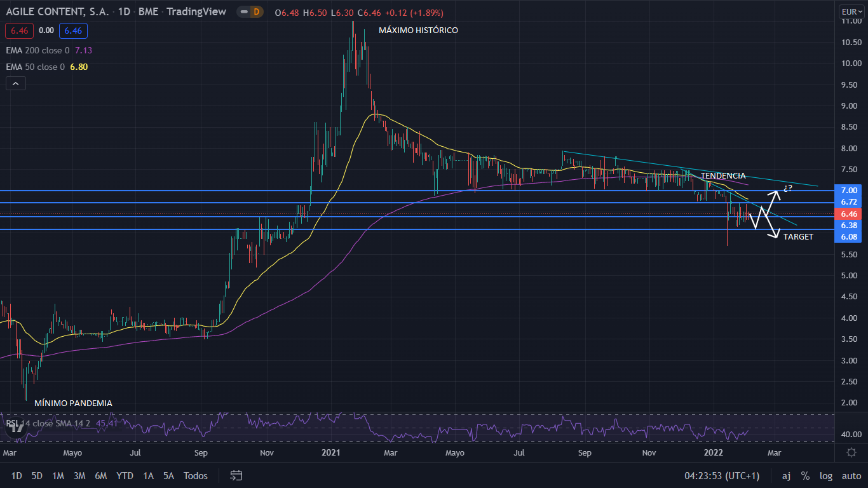The width and height of the screenshot is (868, 488).
Task: Select the 1A time range
Action: 148,476
